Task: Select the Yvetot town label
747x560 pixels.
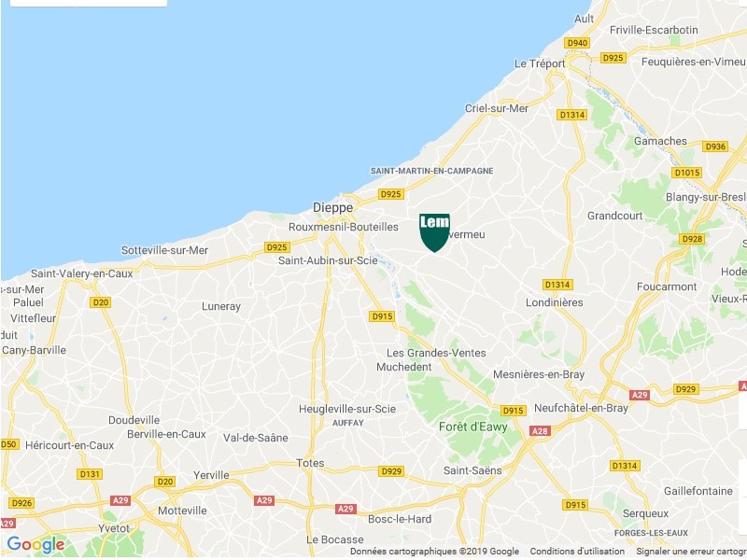Action: click(113, 528)
